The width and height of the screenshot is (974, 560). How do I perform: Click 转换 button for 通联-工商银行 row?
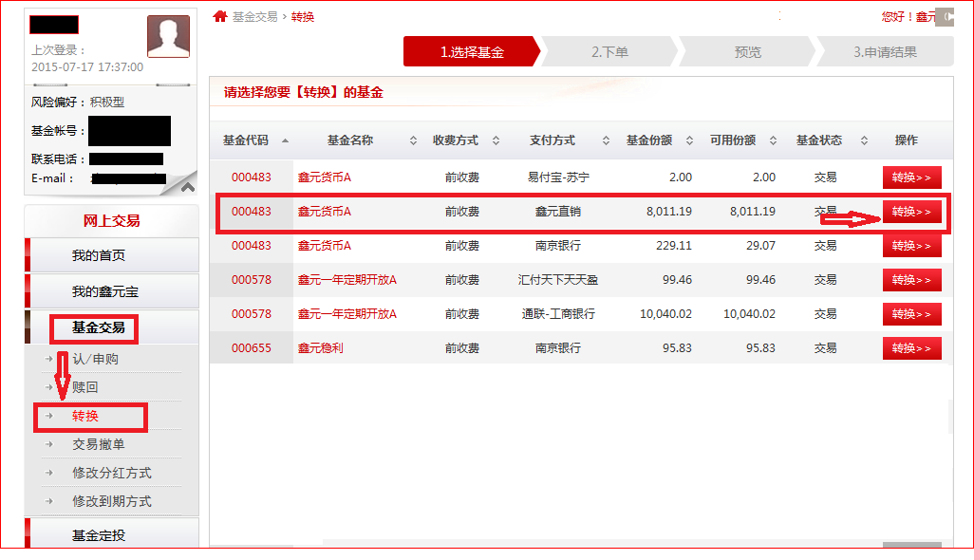tap(912, 314)
